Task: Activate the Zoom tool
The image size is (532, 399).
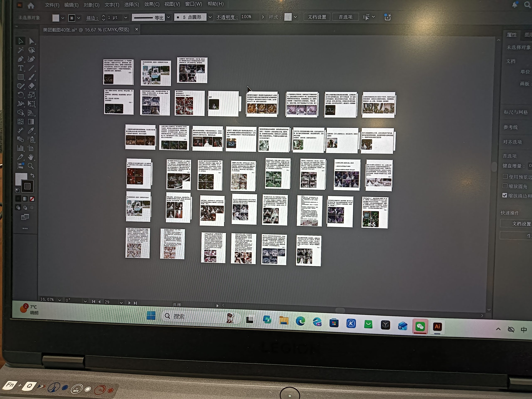Action: [31, 166]
